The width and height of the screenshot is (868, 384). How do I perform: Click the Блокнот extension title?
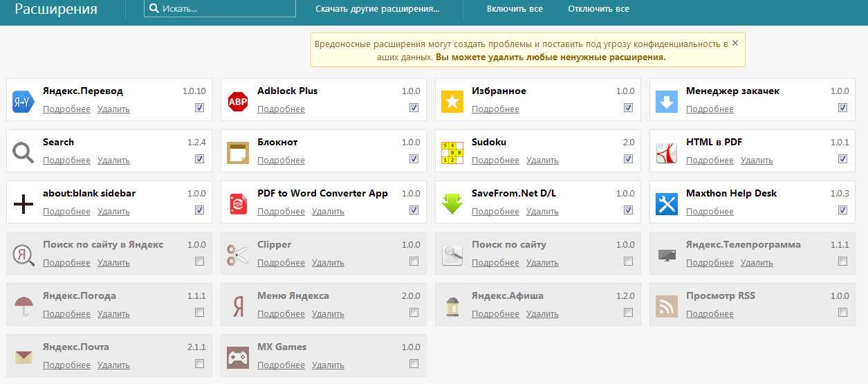click(277, 143)
